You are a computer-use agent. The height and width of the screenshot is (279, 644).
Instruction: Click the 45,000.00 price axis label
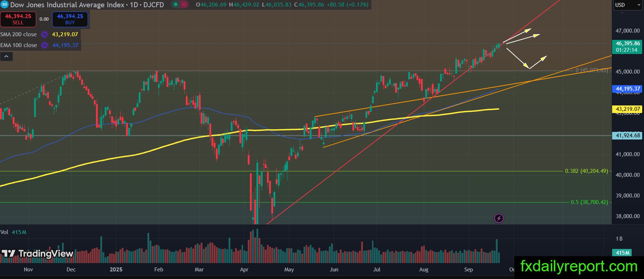627,71
